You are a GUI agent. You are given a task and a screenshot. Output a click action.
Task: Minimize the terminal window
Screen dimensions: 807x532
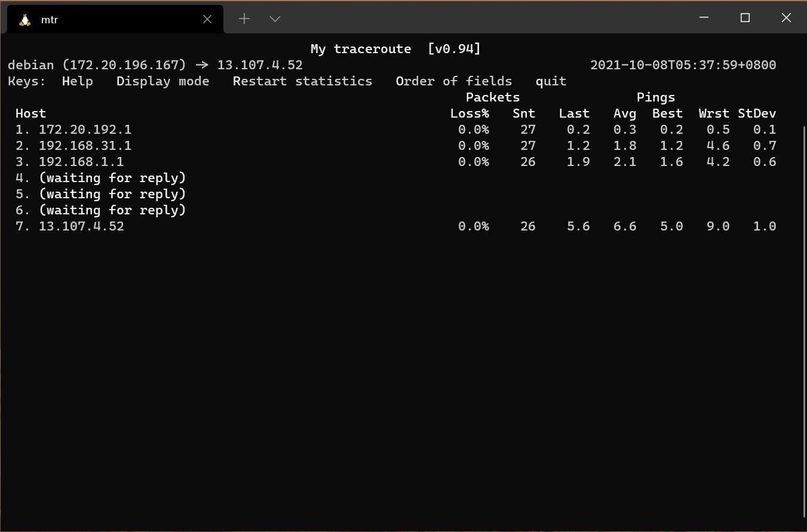(704, 18)
